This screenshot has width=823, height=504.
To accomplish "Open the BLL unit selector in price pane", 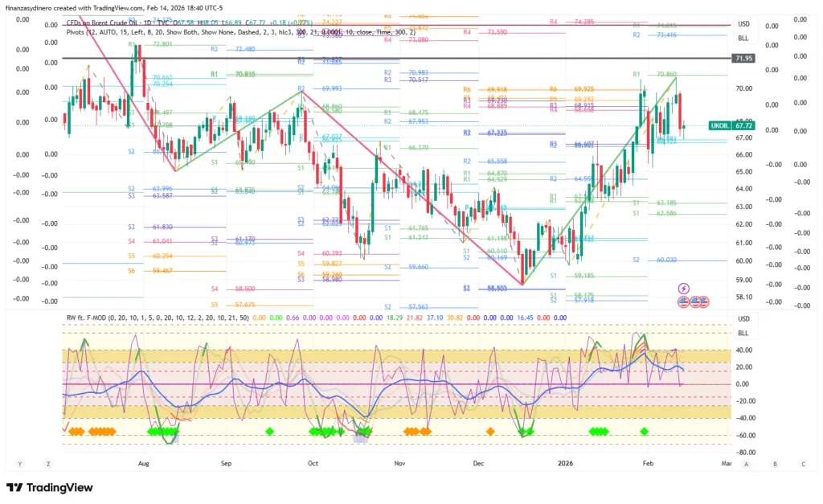I will (743, 38).
